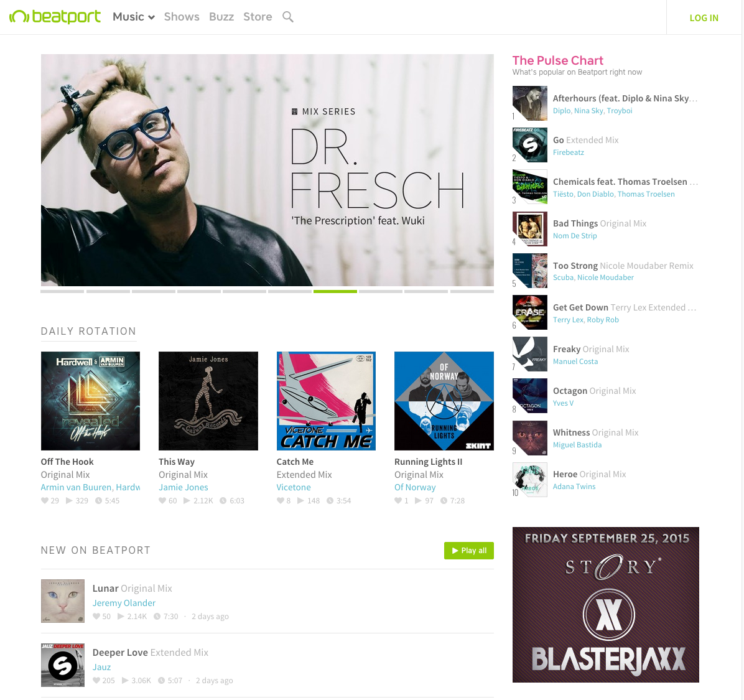Viewport: 744px width, 700px height.
Task: Click the Blasterjaxx Story advertisement banner
Action: [605, 605]
